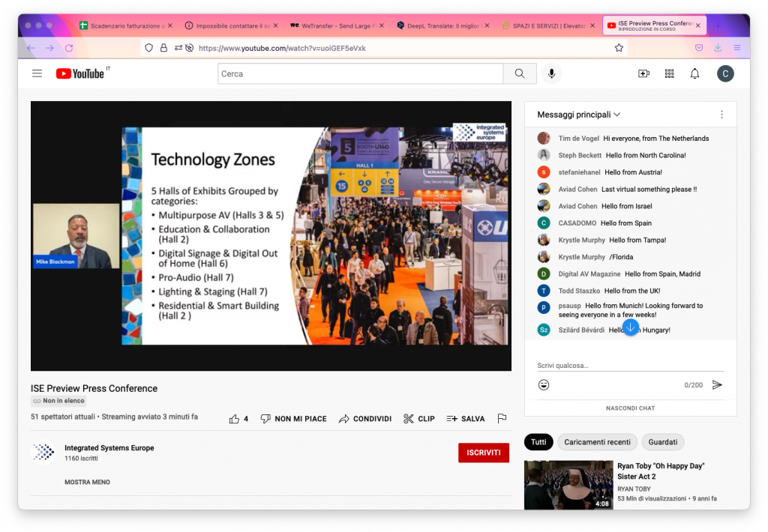768x532 pixels.
Task: Open the YouTube guide hamburger menu
Action: click(37, 73)
